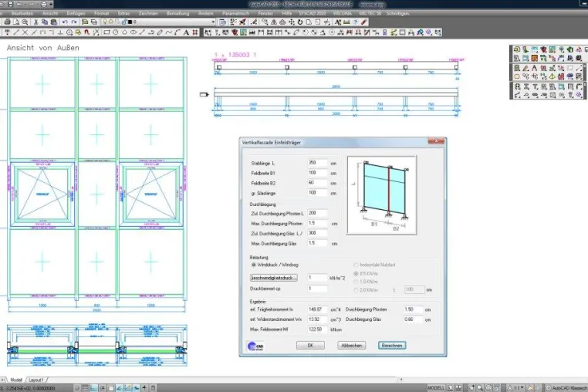
Task: Click the text 'A' icon in floating palette
Action: (x=535, y=68)
